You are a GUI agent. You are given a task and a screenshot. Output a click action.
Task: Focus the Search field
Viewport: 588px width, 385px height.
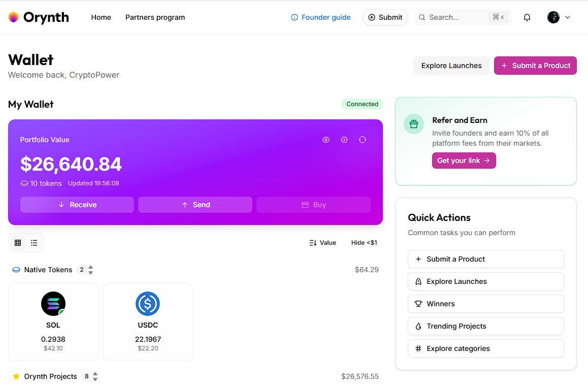[463, 17]
